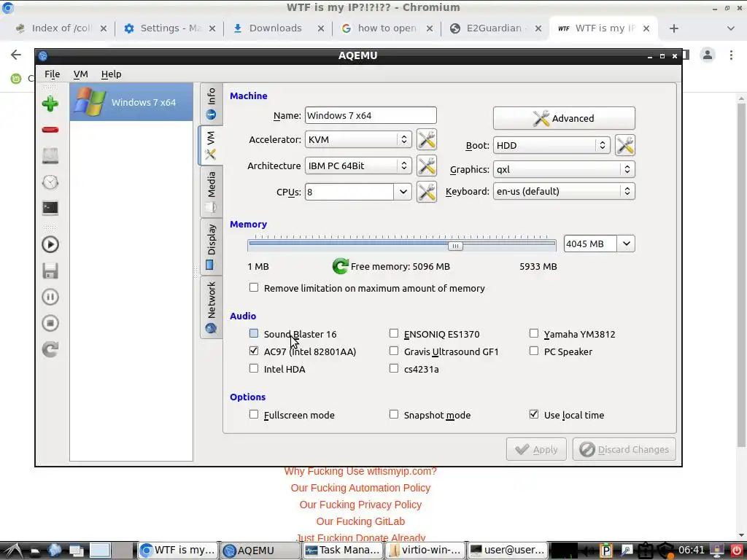Open Accelerator settings tools icon
The image size is (747, 560).
pyautogui.click(x=426, y=139)
